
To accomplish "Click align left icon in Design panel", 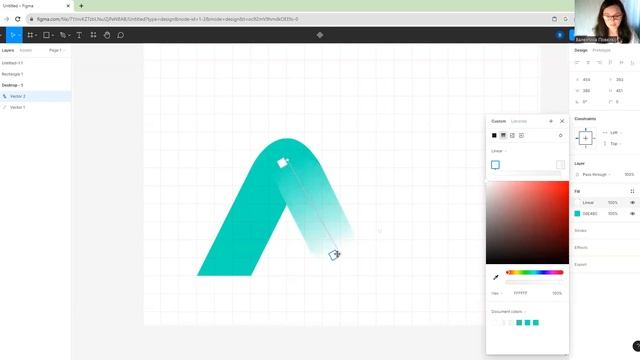I will [577, 62].
